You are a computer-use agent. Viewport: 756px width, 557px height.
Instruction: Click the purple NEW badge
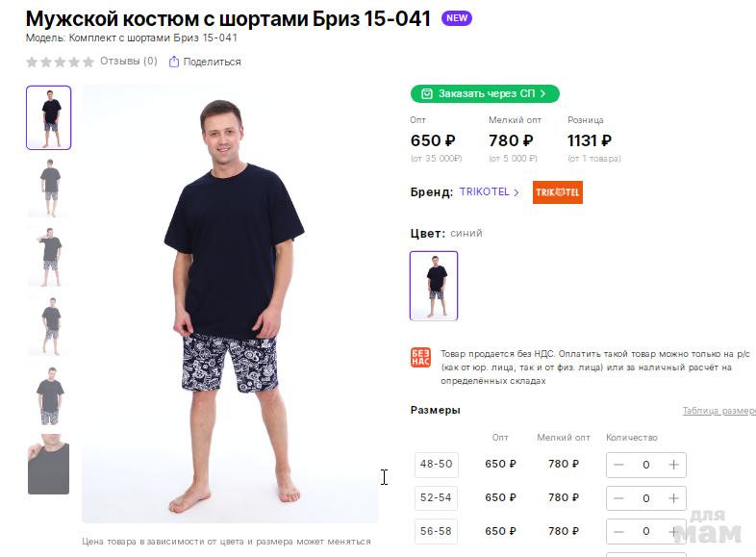[x=457, y=18]
